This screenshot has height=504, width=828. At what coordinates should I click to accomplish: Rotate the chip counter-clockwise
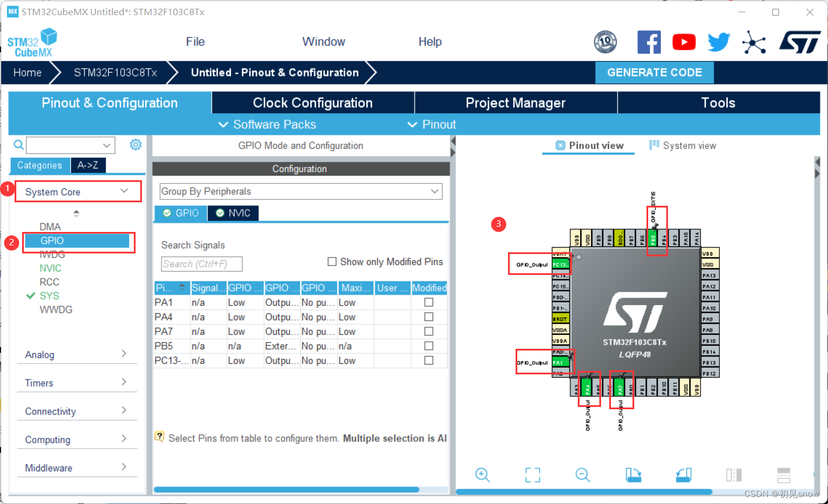[x=684, y=475]
